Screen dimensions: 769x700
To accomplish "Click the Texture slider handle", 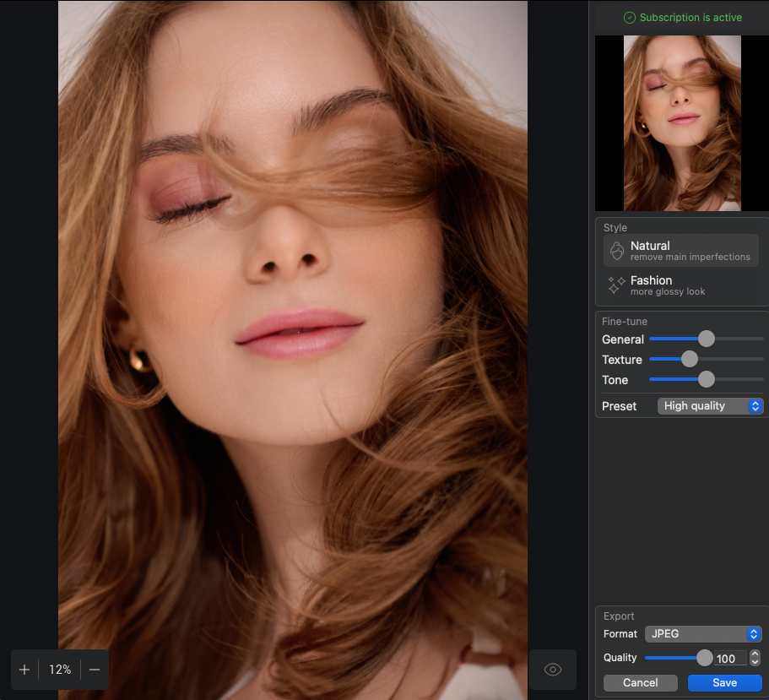I will coord(689,359).
